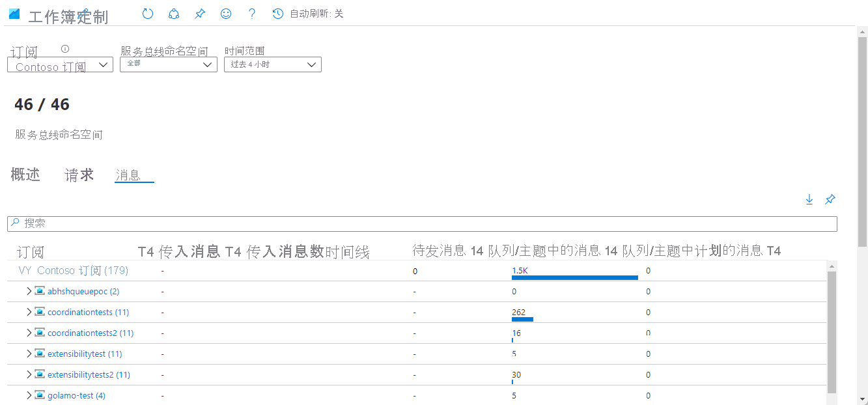The width and height of the screenshot is (868, 405).
Task: Expand the coordinationtests (11) row
Action: click(29, 312)
